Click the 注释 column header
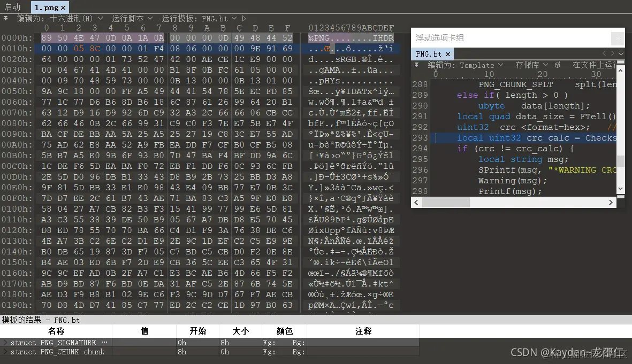632x364 pixels. [363, 331]
